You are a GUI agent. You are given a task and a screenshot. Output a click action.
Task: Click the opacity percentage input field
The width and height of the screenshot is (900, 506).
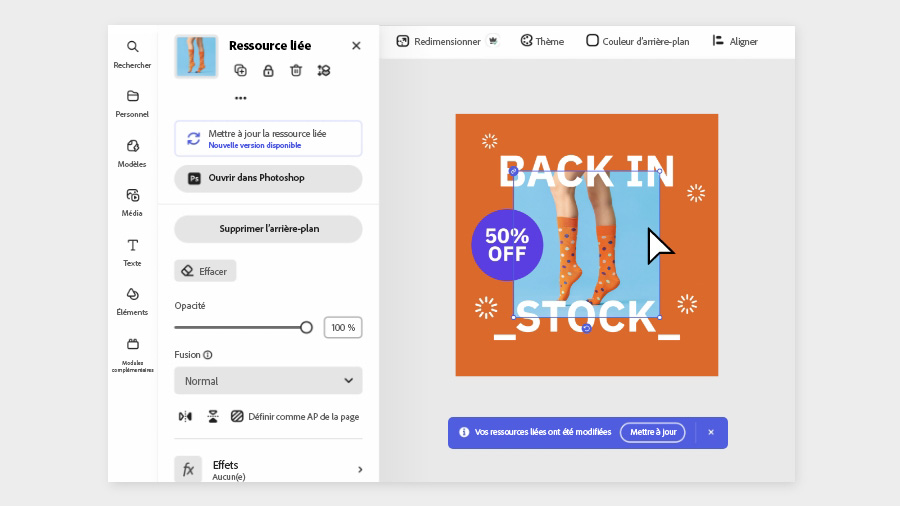coord(343,327)
